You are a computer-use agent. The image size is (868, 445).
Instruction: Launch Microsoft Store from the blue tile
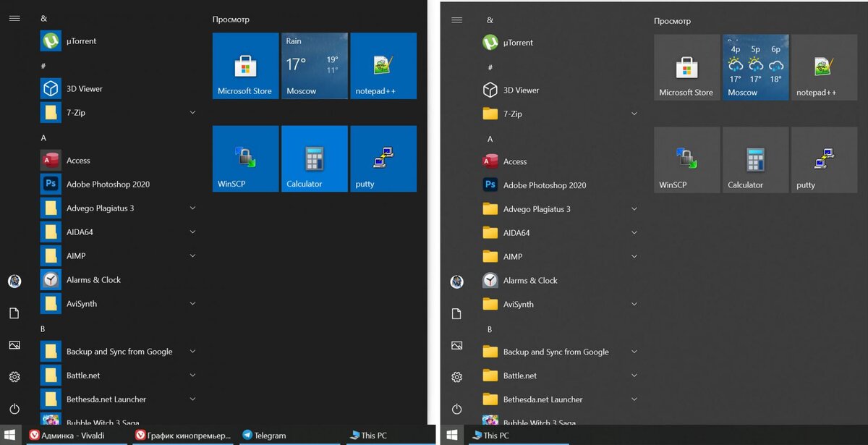point(245,66)
